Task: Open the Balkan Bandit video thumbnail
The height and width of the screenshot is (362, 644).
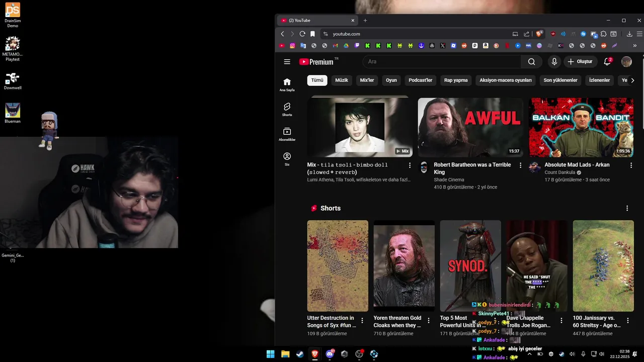Action: point(581,128)
